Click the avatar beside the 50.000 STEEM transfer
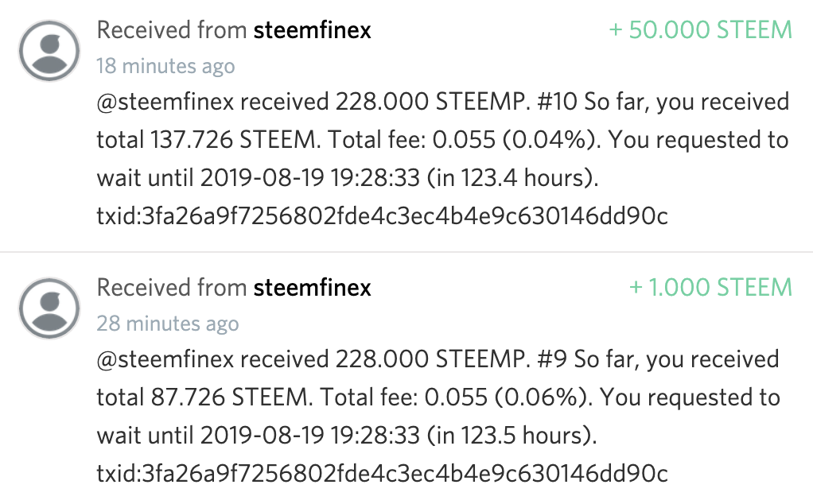 (x=49, y=50)
